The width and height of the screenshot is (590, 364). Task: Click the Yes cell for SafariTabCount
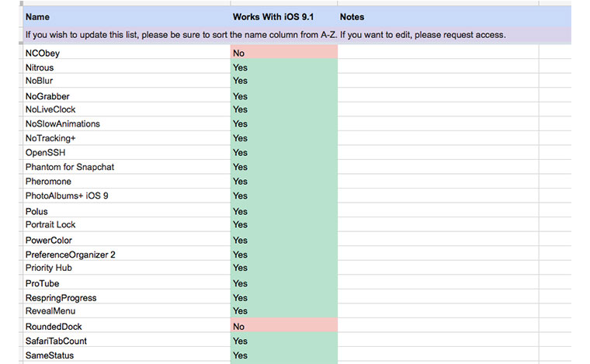click(x=284, y=340)
